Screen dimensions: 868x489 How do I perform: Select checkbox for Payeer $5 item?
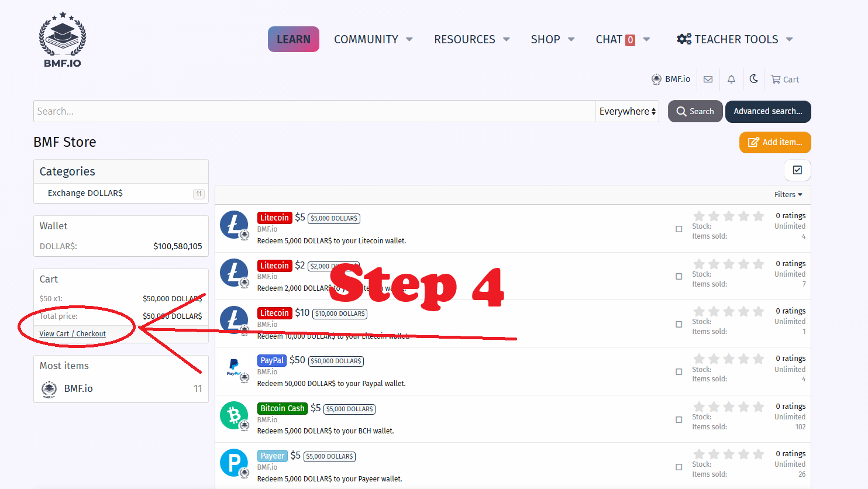click(x=679, y=467)
